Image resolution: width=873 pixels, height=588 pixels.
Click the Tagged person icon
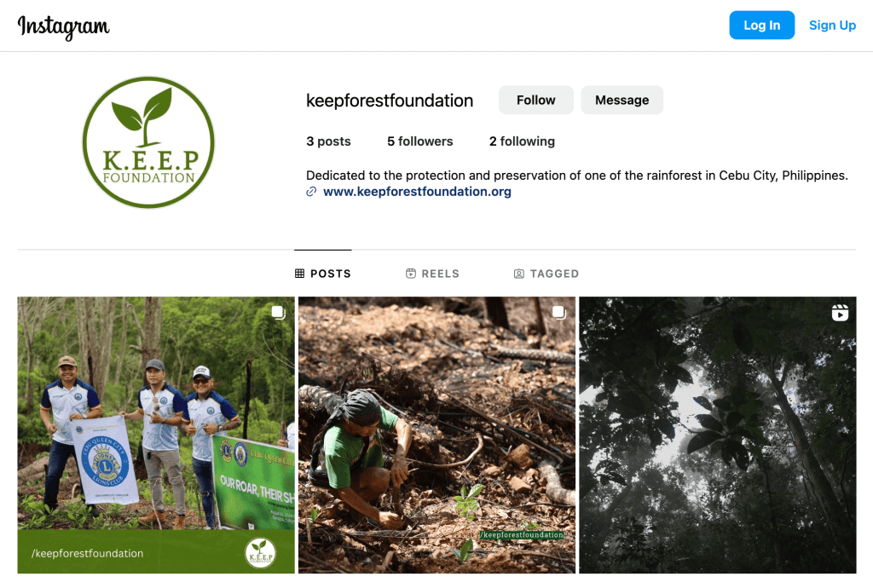pos(519,274)
